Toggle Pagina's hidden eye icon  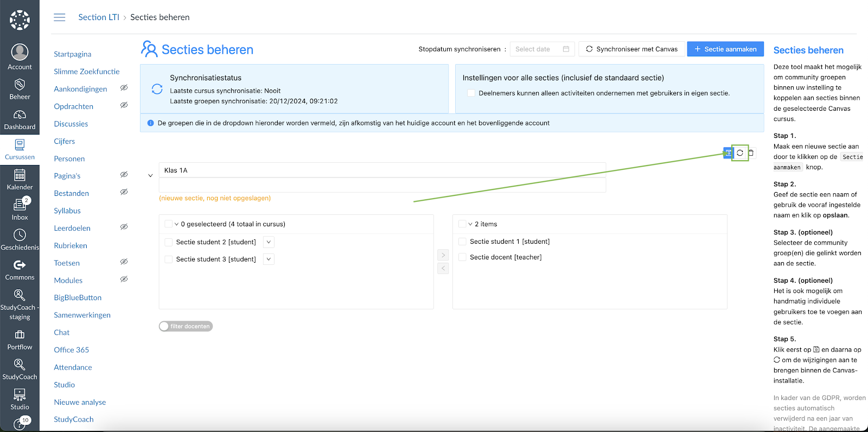(124, 175)
